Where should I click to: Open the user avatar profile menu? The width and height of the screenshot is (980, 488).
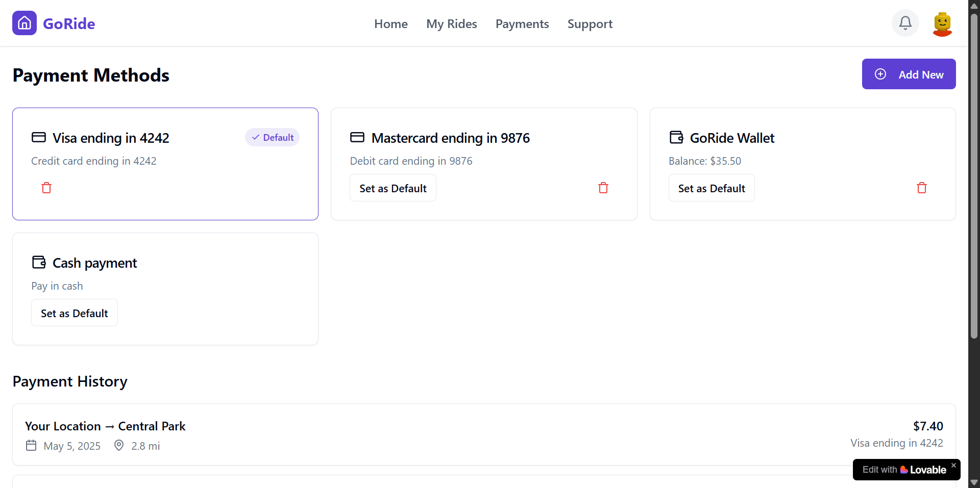tap(942, 23)
